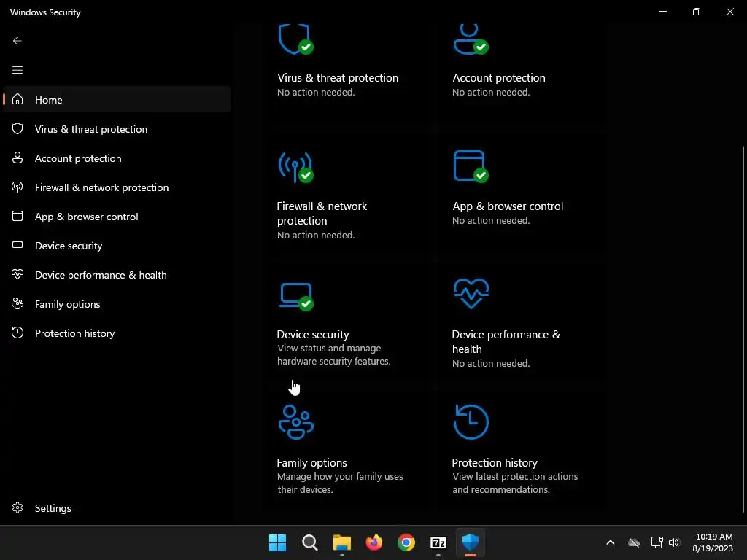Screen dimensions: 747x560
Task: Select Virus & threat protection sidebar label
Action: 91,129
